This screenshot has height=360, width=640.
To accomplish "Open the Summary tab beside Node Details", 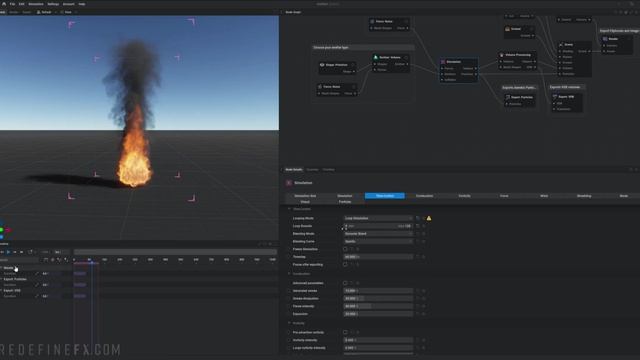I will tap(312, 169).
